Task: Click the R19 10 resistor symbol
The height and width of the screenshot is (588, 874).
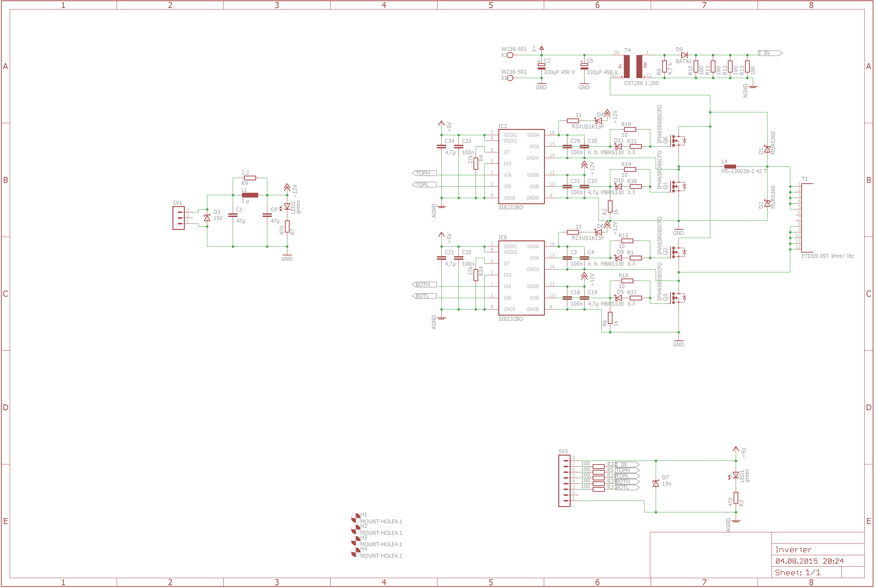Action: pos(630,129)
